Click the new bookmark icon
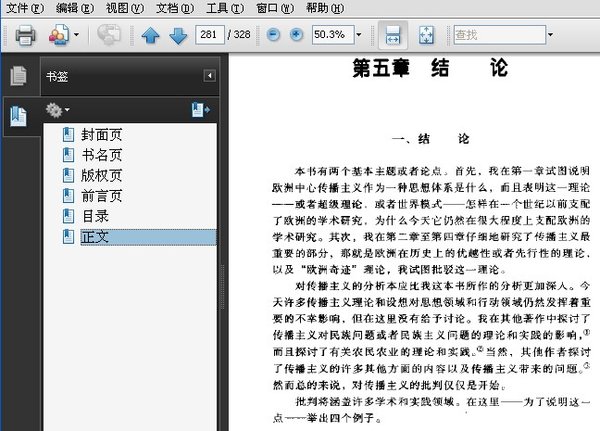The width and height of the screenshot is (600, 431). pyautogui.click(x=198, y=109)
